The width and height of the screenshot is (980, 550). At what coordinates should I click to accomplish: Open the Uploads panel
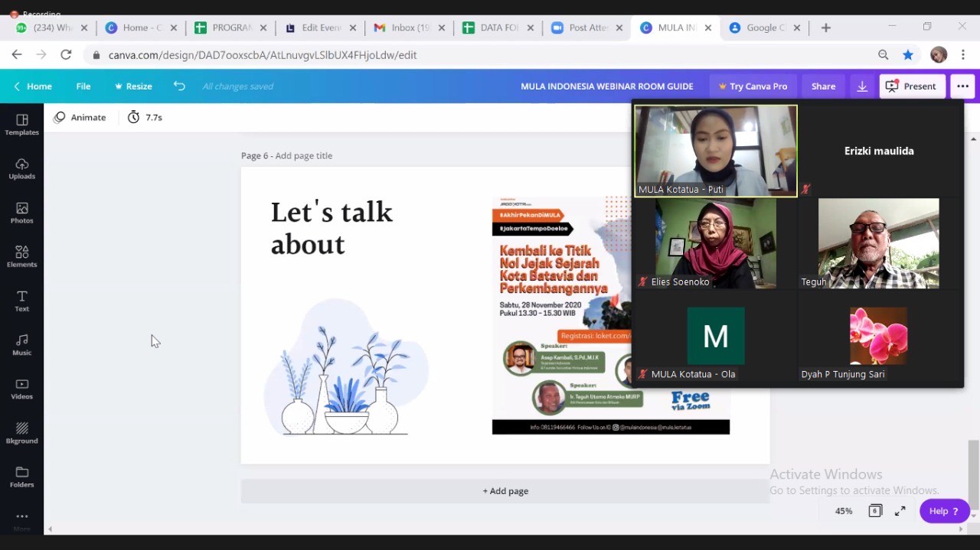click(x=21, y=169)
